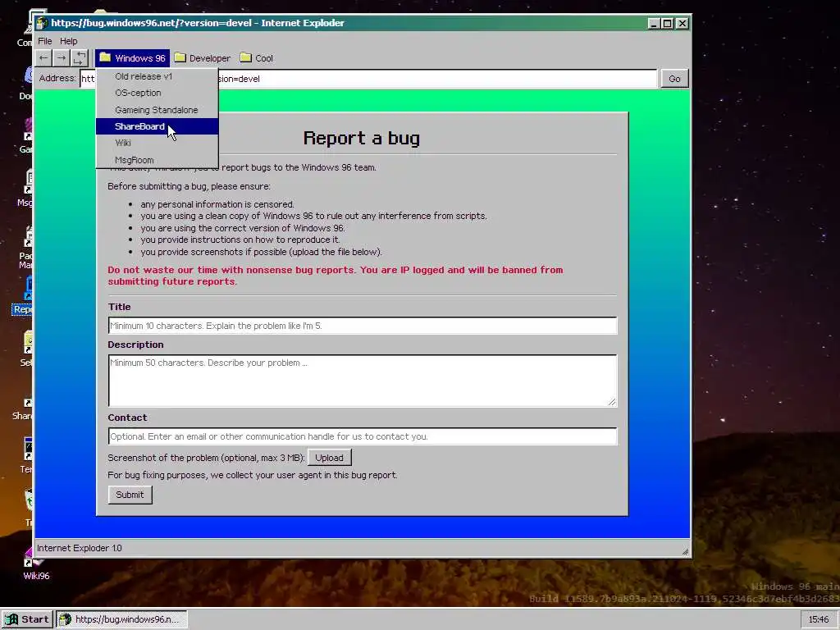Open the MsgRoom bookmark entry
The width and height of the screenshot is (840, 630).
click(157, 160)
